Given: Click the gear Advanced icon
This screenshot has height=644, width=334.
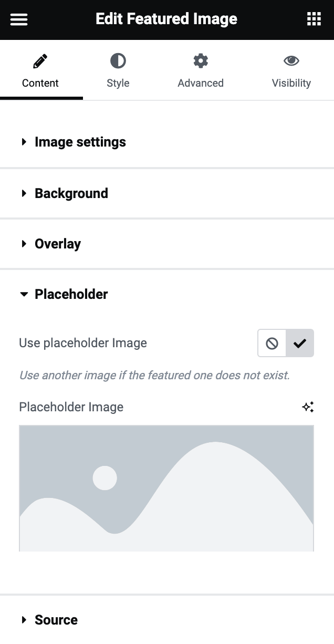Looking at the screenshot, I should pos(201,61).
